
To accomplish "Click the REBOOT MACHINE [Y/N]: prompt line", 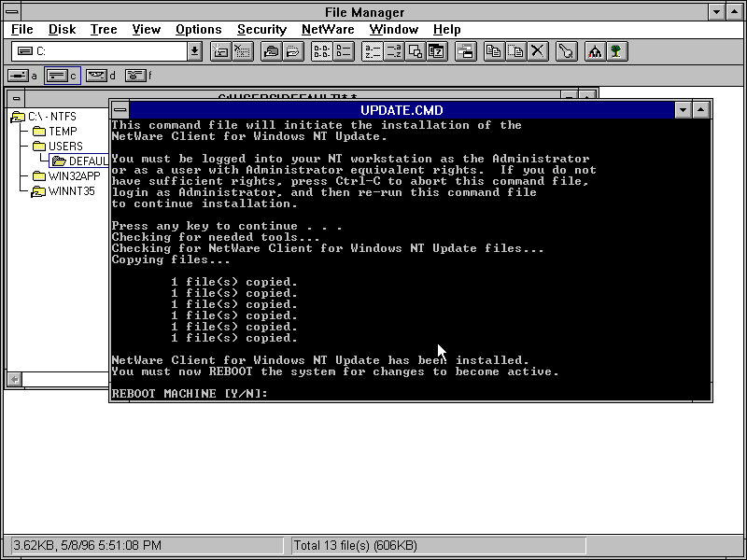I will click(190, 394).
